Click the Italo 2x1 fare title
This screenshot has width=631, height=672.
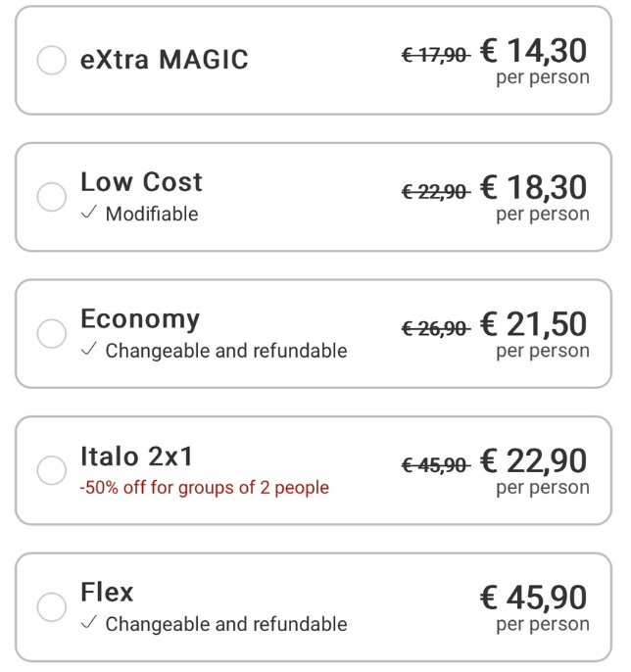[137, 456]
